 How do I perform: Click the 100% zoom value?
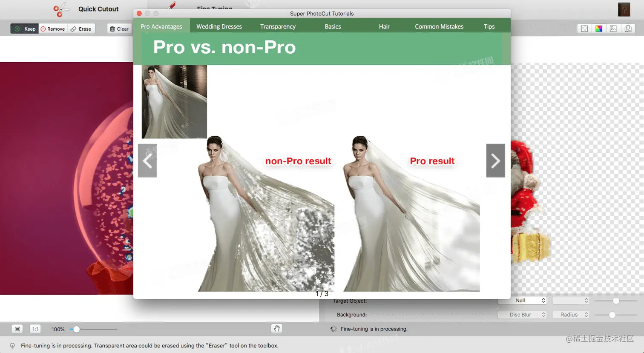tap(58, 330)
